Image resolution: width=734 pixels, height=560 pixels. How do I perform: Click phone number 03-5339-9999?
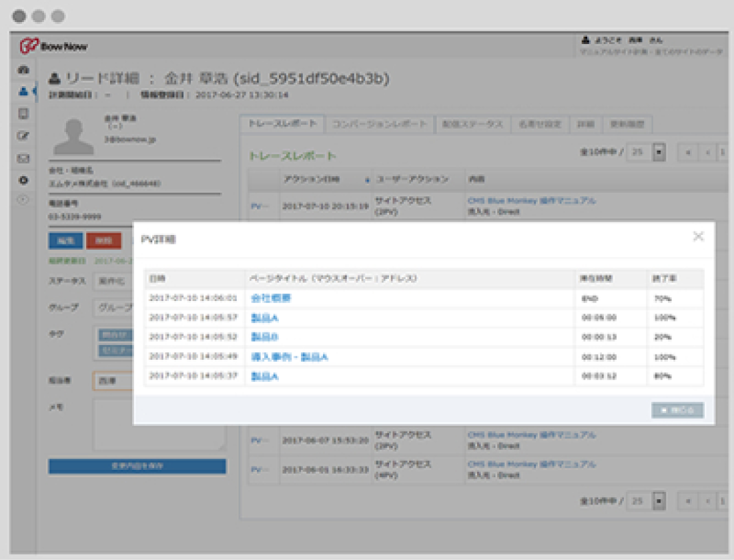click(75, 216)
